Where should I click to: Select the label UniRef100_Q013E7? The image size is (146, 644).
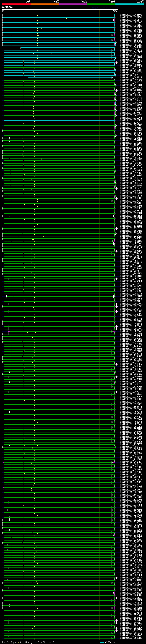[131, 53]
